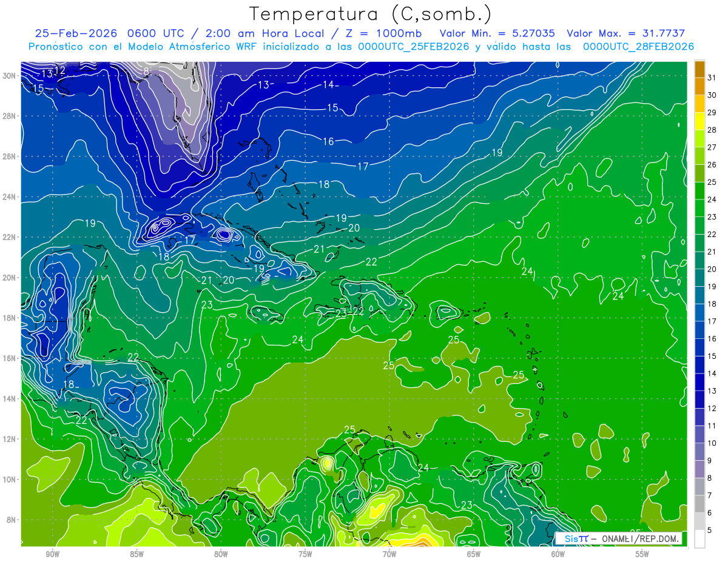Image resolution: width=728 pixels, height=562 pixels.
Task: Click the '24N' latitude axis label
Action: click(9, 196)
